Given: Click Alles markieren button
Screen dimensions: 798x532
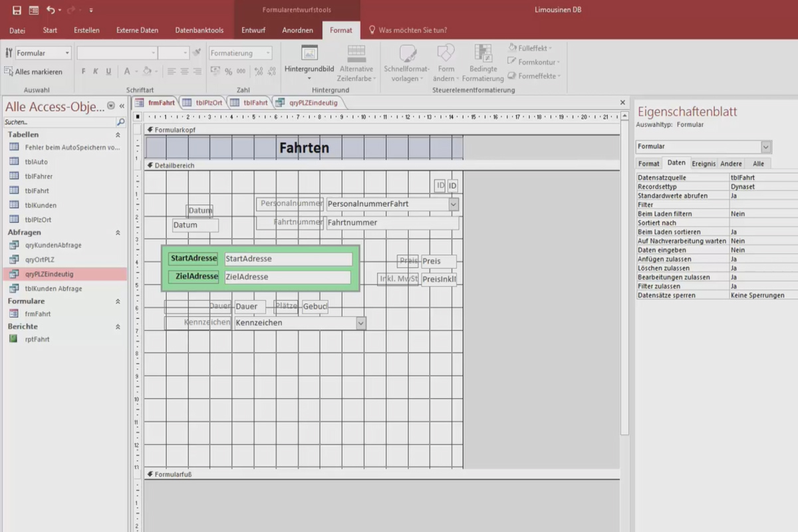Looking at the screenshot, I should pos(33,72).
